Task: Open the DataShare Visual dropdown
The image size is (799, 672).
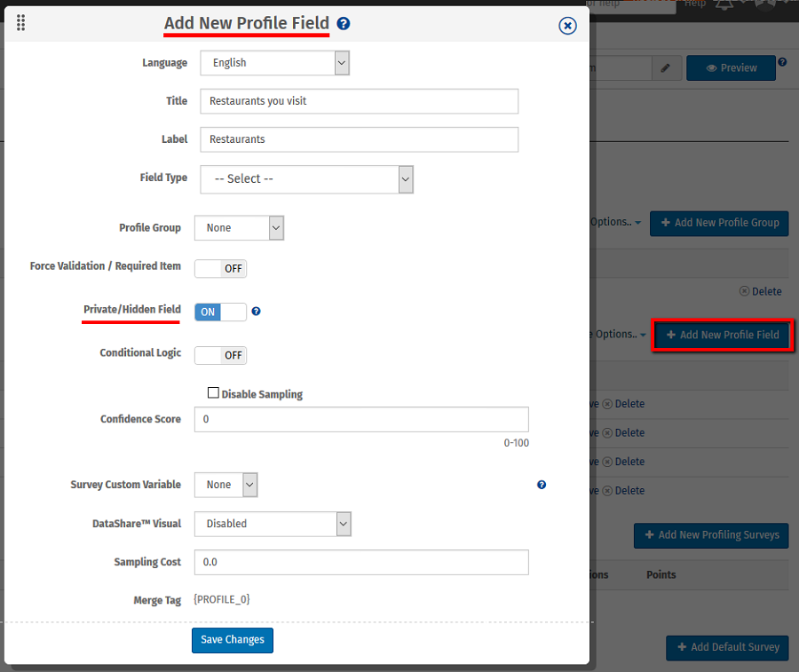Action: (x=273, y=524)
